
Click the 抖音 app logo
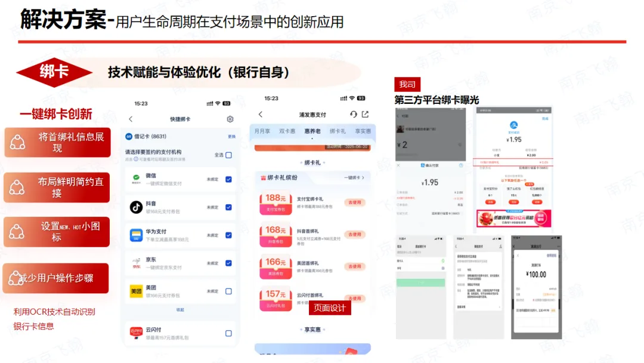pos(136,207)
